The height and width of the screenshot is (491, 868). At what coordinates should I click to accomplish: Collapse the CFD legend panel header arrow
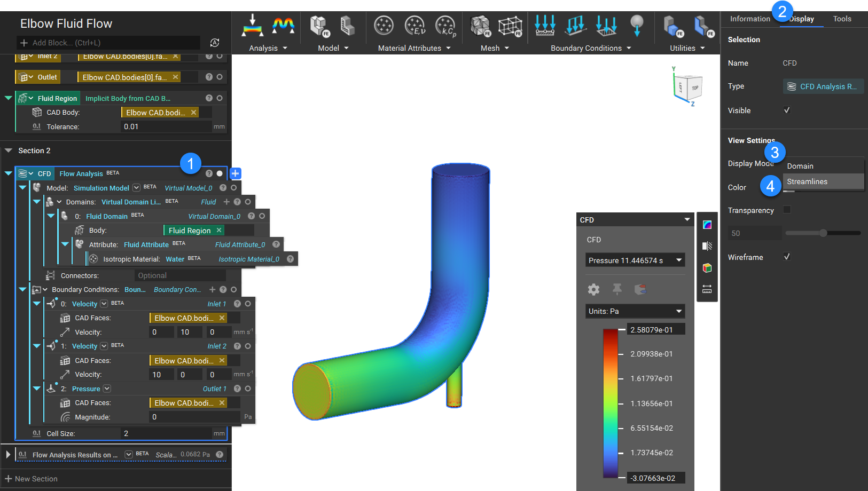[687, 220]
